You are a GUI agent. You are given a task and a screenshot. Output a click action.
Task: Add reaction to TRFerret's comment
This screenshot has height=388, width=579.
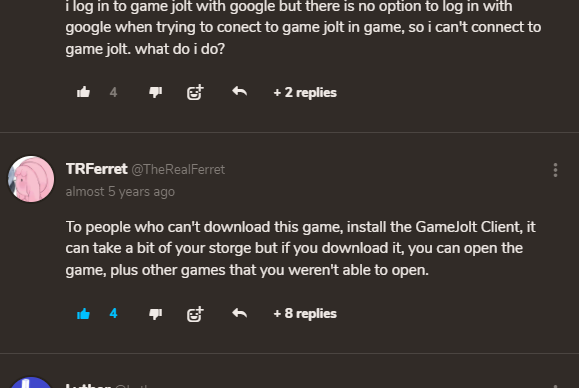(x=195, y=314)
